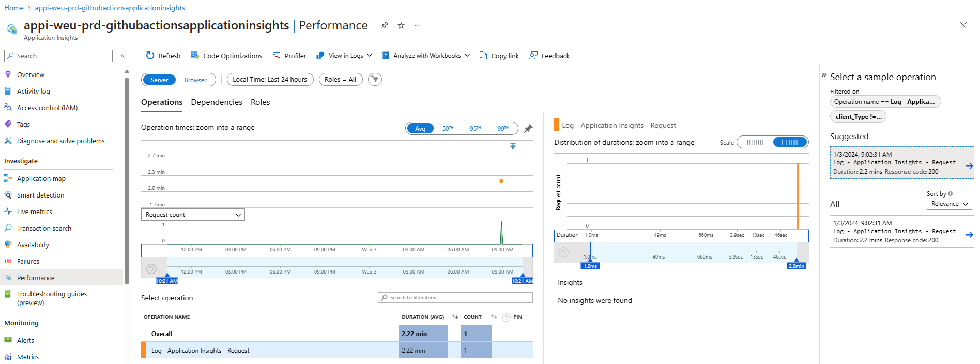The width and height of the screenshot is (980, 364).
Task: Open the more options ellipsis in the title
Action: 418,25
